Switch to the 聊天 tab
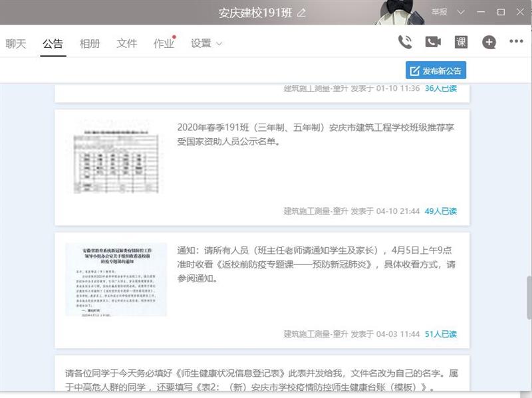Image resolution: width=532 pixels, height=398 pixels. click(16, 44)
